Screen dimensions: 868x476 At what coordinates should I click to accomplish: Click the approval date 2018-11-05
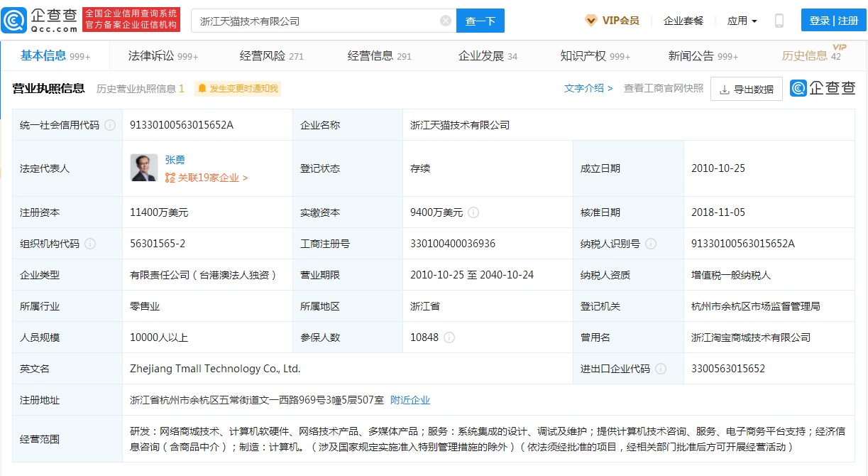pos(718,212)
